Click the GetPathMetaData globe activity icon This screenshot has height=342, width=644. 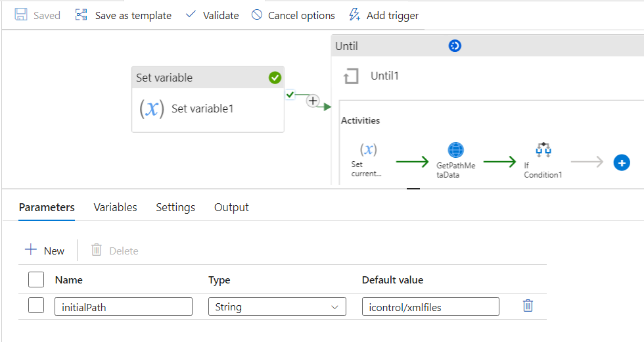455,150
